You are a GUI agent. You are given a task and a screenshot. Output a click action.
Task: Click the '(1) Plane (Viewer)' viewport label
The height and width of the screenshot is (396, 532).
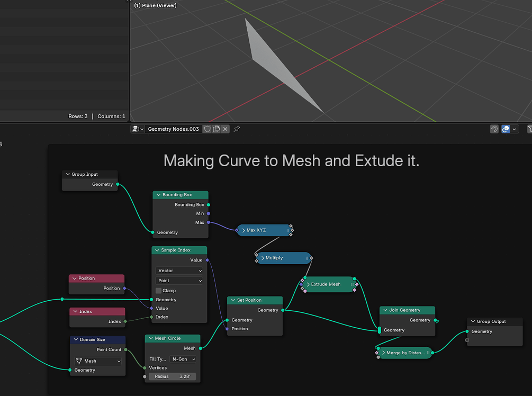(156, 5)
